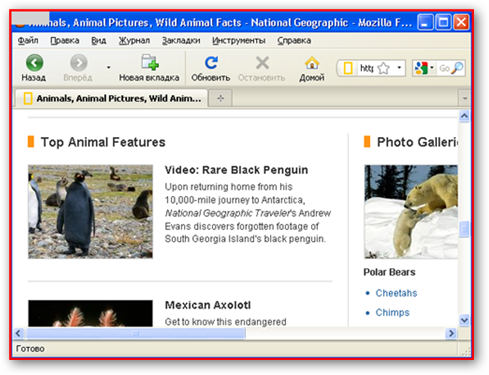Reload the page with Обновить
This screenshot has height=375, width=489.
(211, 68)
